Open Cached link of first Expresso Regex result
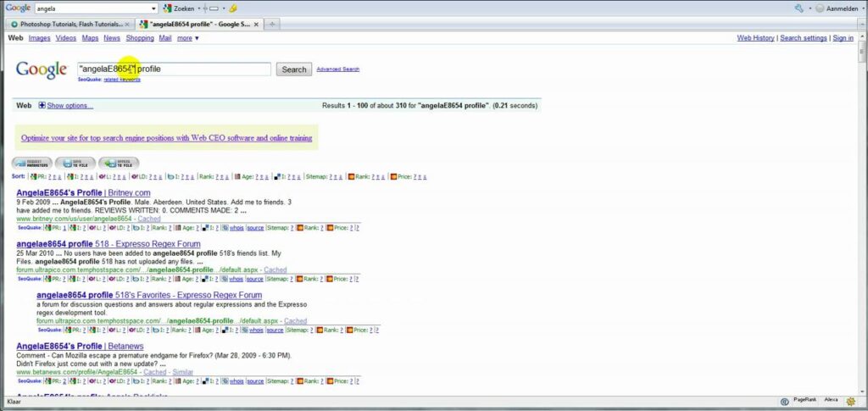The height and width of the screenshot is (411, 868). click(275, 270)
